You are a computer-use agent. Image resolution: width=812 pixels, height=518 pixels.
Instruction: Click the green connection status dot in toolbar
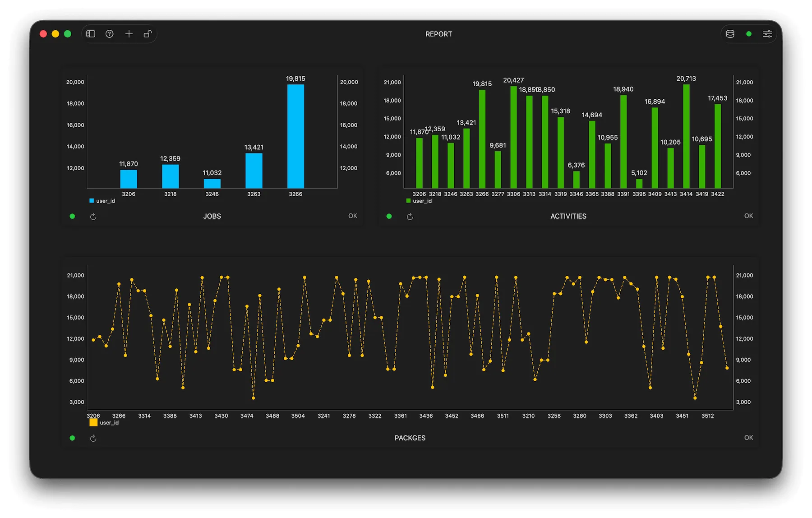click(x=749, y=34)
